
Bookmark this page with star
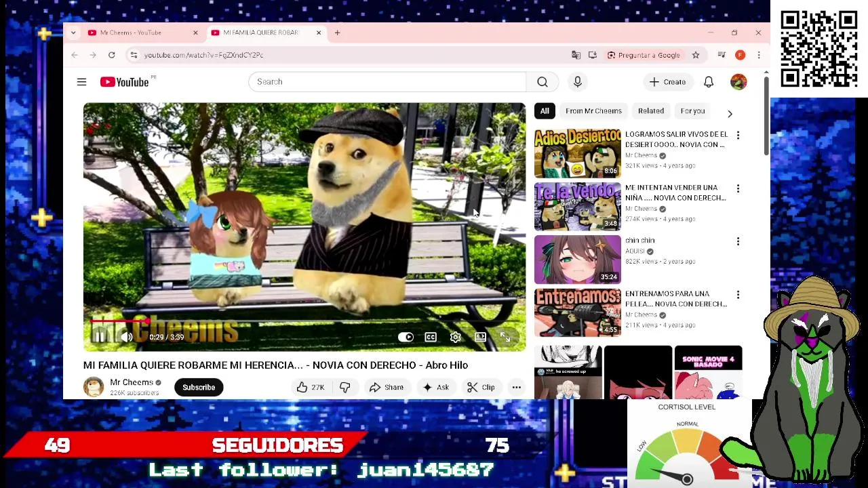tap(696, 55)
